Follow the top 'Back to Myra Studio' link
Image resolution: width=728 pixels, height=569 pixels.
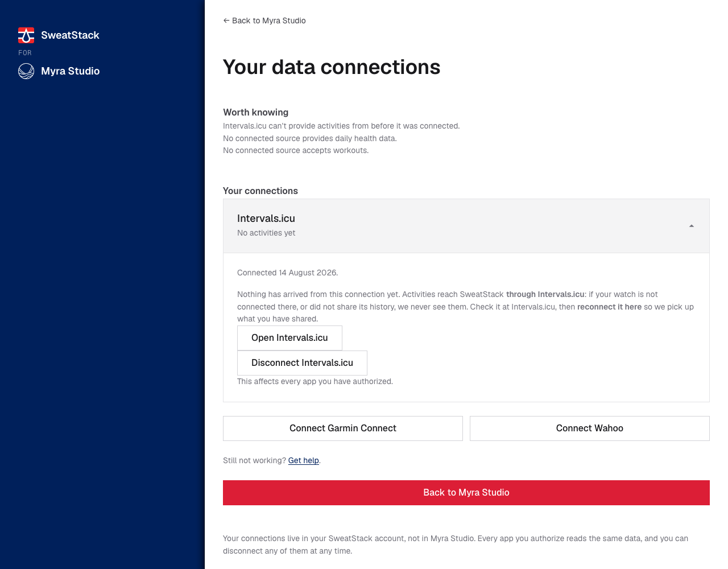pos(264,20)
